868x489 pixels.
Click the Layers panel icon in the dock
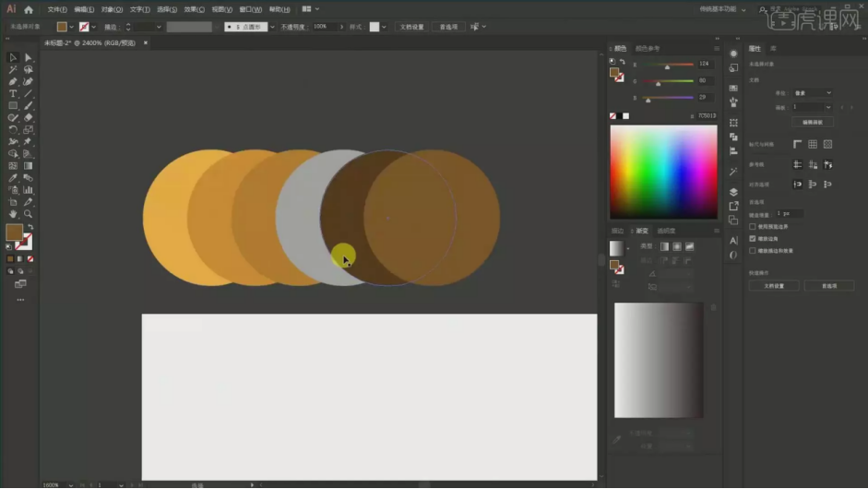[x=733, y=192]
